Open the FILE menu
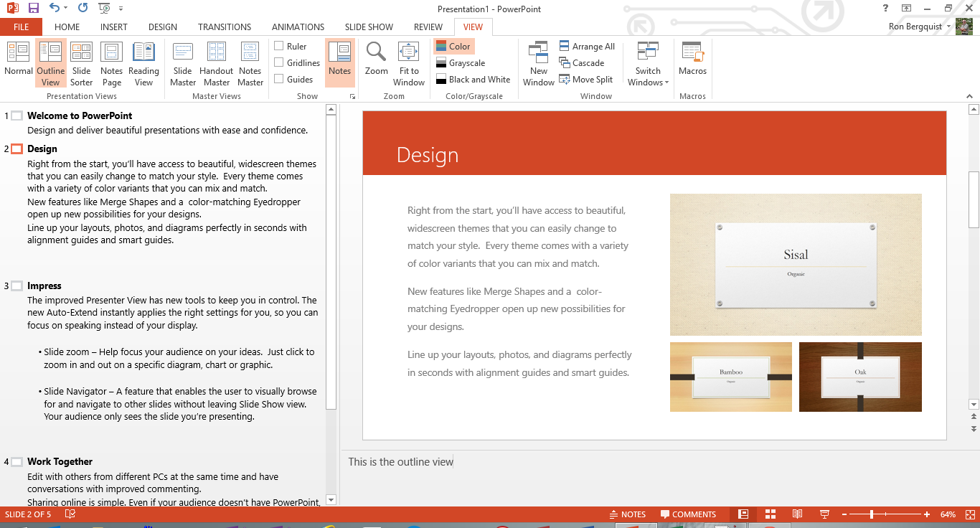The width and height of the screenshot is (980, 528). click(x=21, y=27)
